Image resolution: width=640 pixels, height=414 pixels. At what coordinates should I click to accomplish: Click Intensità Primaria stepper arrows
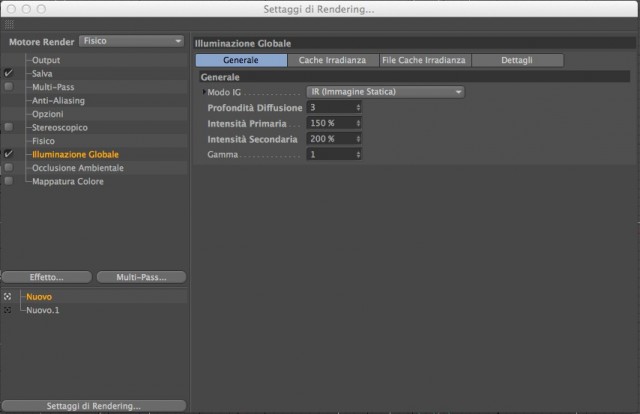click(x=358, y=123)
